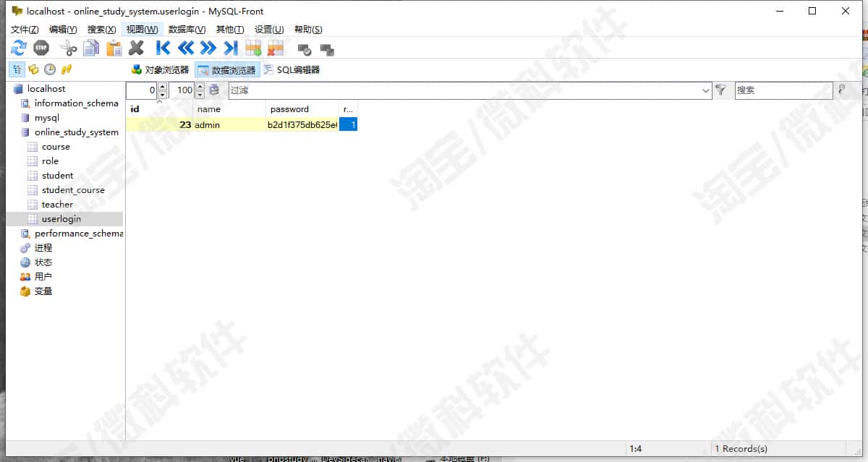Click the yellow diagram icon in side toolbar
This screenshot has height=462, width=868.
33,69
